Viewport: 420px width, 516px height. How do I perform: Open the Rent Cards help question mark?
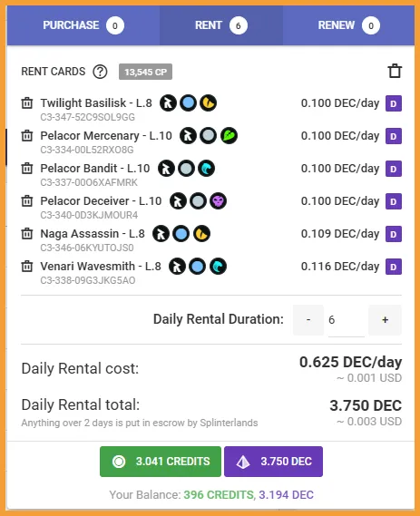click(100, 72)
